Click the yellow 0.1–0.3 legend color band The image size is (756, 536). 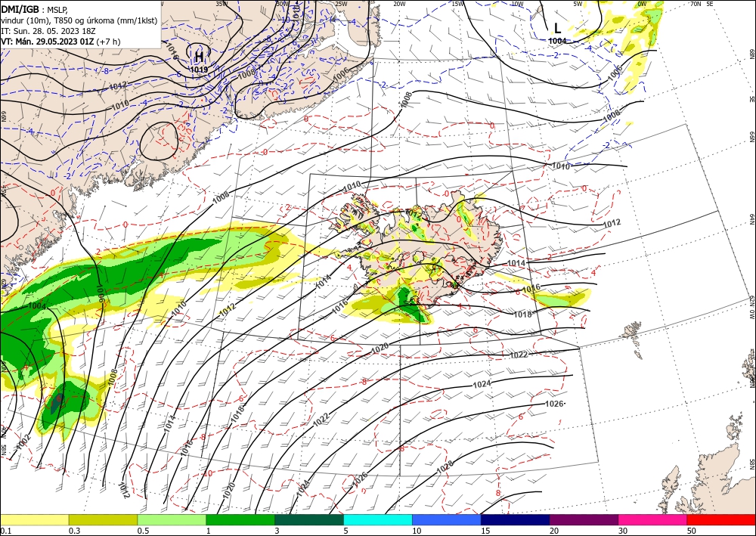click(34, 519)
